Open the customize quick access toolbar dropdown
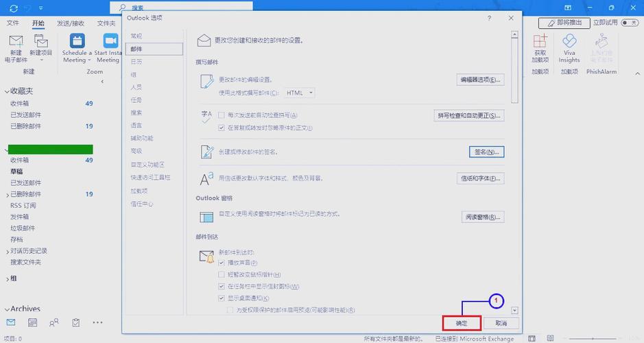The width and height of the screenshot is (644, 343). pyautogui.click(x=40, y=8)
